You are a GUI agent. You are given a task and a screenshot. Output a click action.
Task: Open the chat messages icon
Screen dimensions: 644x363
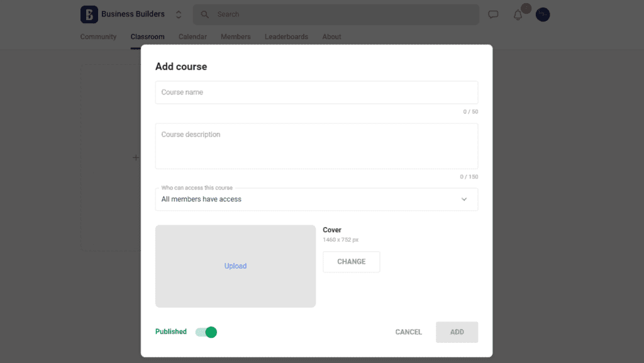(493, 14)
